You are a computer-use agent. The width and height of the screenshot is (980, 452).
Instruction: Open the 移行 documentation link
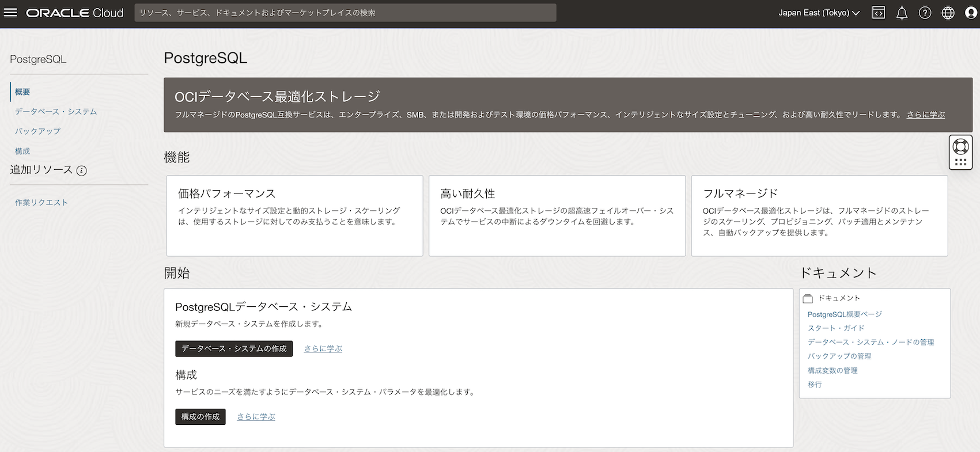(815, 385)
